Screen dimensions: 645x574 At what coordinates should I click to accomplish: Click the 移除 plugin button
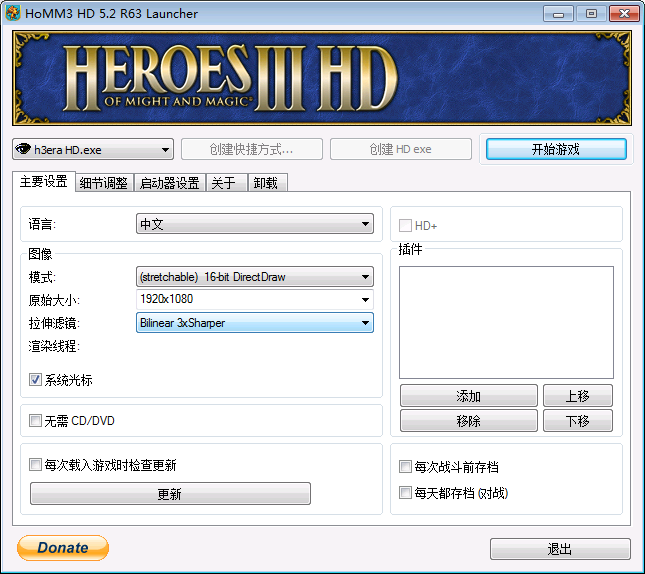[x=469, y=421]
